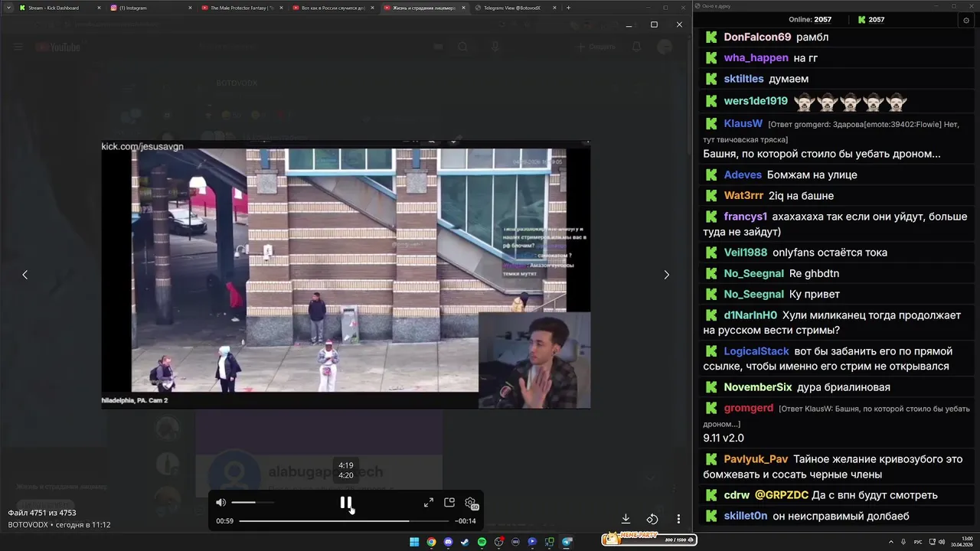Switch to Вот как в России случится tab
980x551 pixels.
pyautogui.click(x=333, y=8)
